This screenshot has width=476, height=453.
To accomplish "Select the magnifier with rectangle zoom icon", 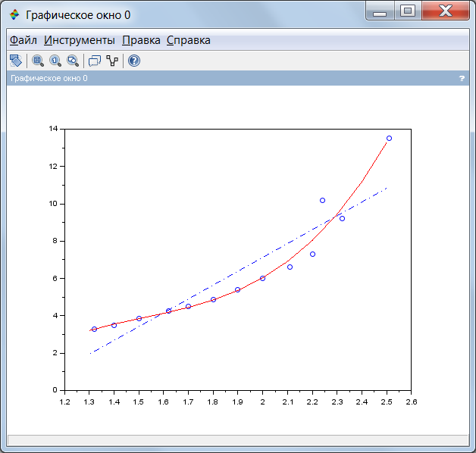I will point(73,61).
